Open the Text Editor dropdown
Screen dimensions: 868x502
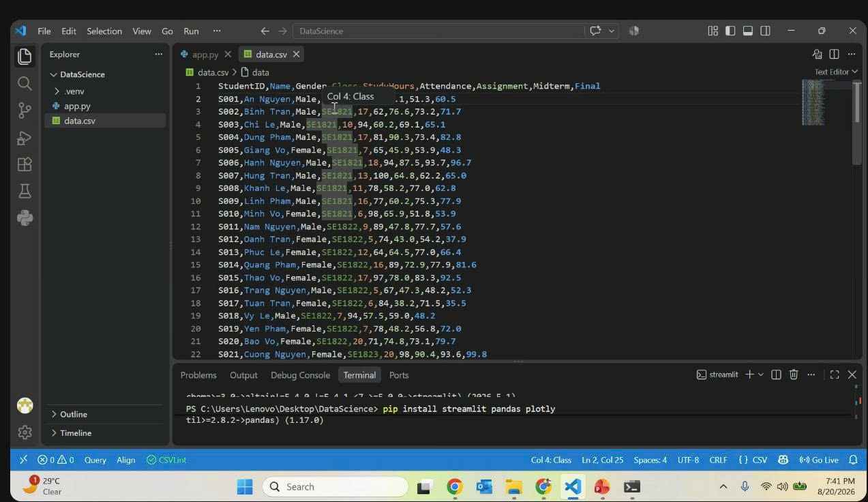pyautogui.click(x=836, y=72)
